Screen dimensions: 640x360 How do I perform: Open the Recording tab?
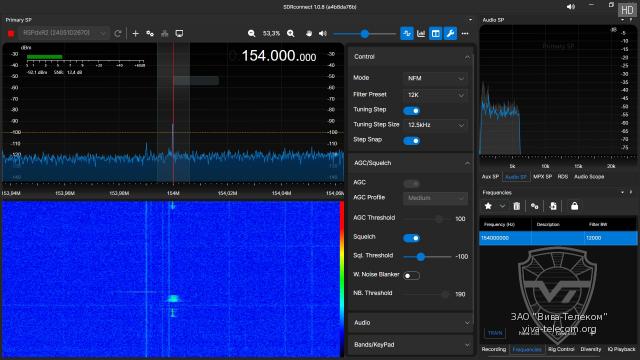click(x=494, y=349)
